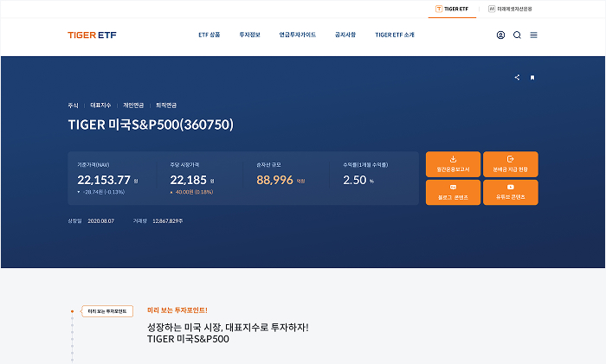Viewport: 606px width, 364px height.
Task: Click the headline 성장하는 미국 시장, 대표지수로 투자하자!
Action: pos(228,328)
